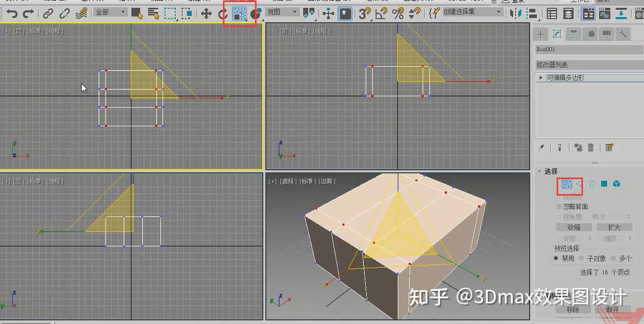Select Border sub-object level icon
The image size is (644, 324).
click(591, 184)
